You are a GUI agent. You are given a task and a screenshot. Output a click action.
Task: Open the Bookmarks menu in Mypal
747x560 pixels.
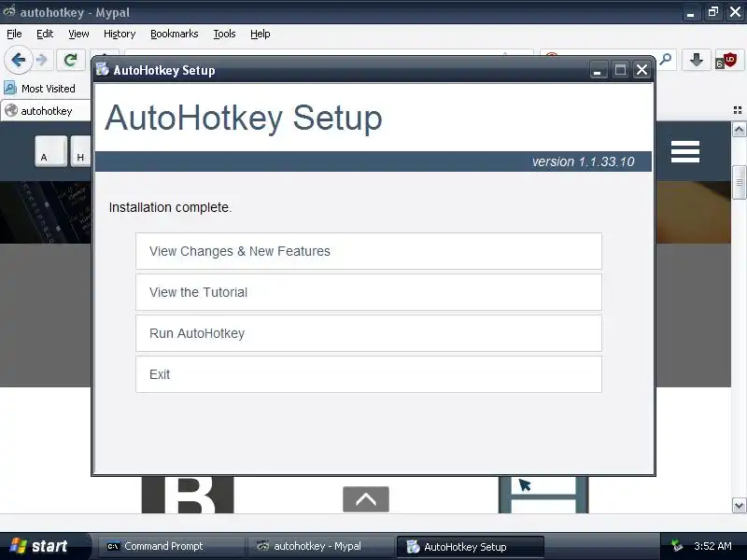click(x=175, y=34)
